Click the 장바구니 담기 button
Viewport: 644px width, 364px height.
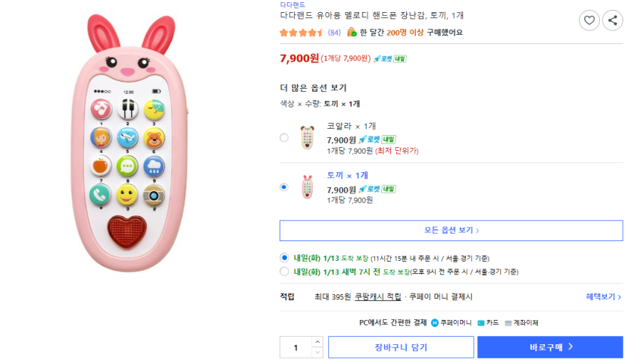click(400, 347)
